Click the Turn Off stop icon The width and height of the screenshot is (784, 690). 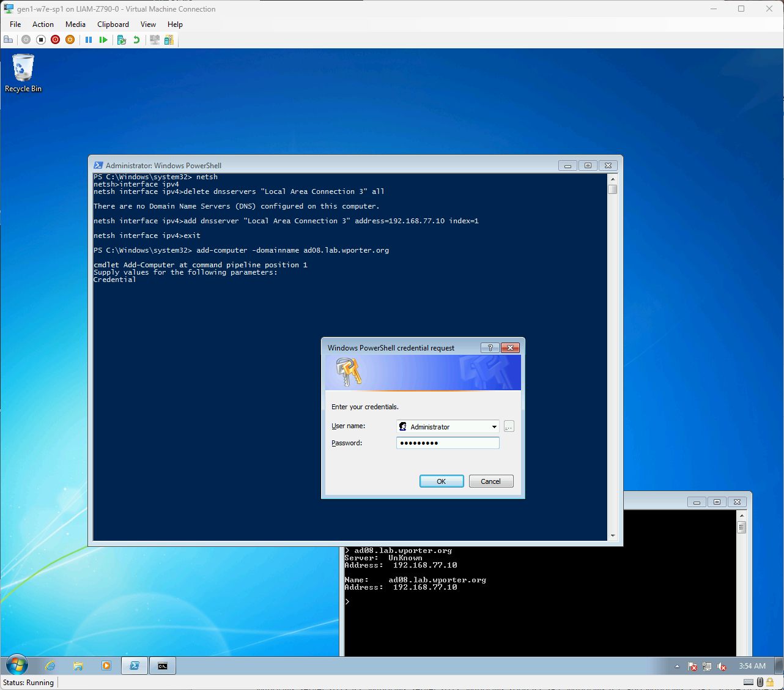(x=41, y=40)
